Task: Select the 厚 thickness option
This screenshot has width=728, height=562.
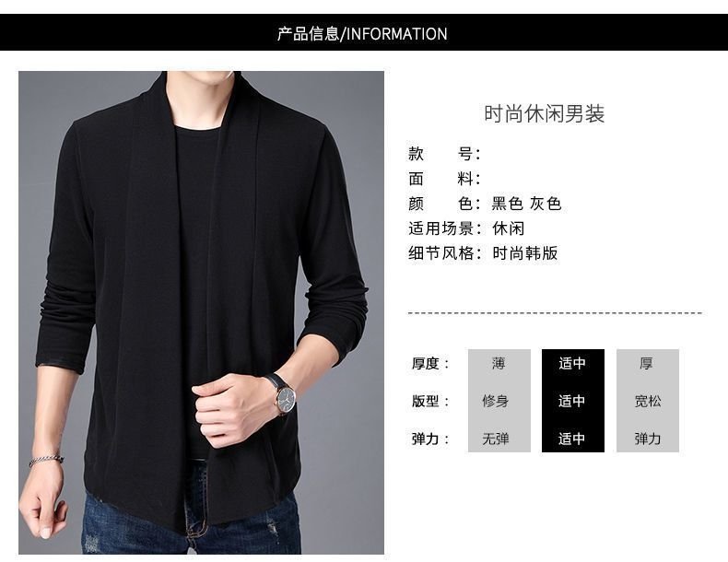Action: pos(647,363)
